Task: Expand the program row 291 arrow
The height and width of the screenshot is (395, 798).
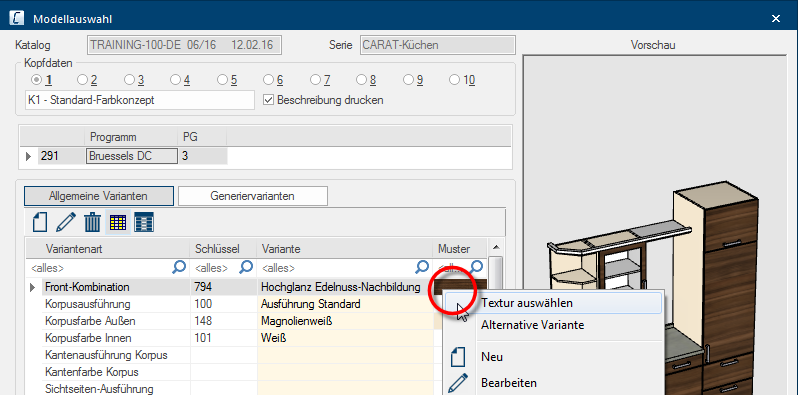Action: tap(28, 156)
